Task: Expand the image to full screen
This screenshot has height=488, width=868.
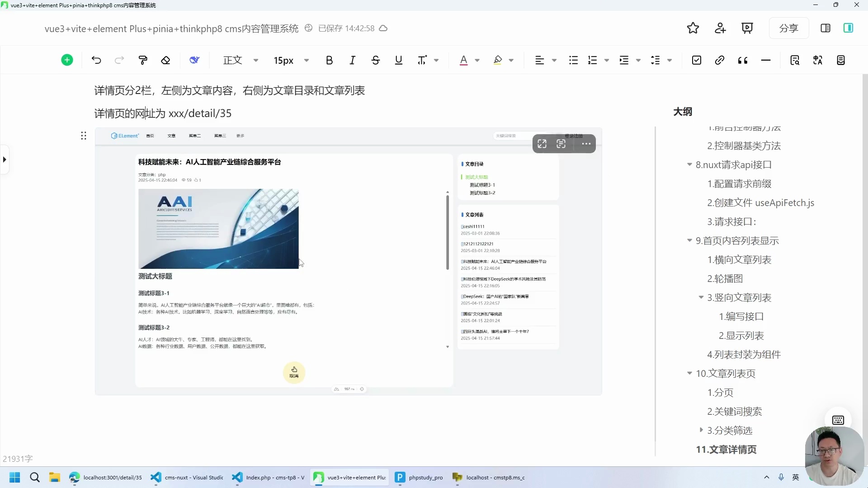Action: (x=542, y=144)
